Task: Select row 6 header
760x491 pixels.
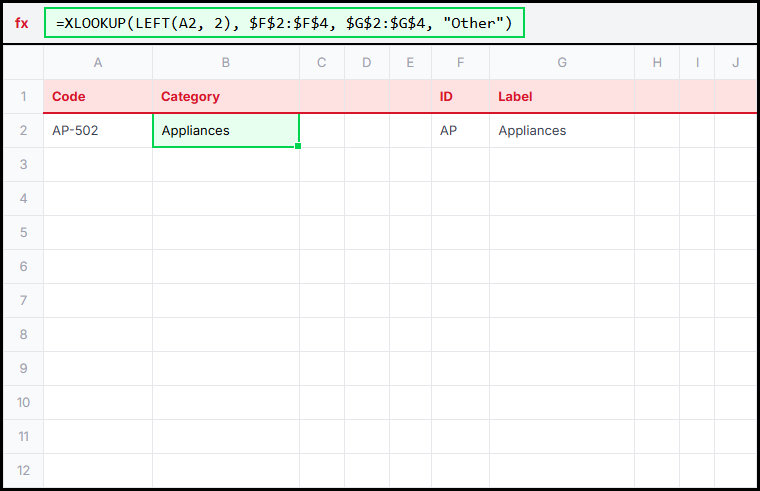Action: point(23,266)
